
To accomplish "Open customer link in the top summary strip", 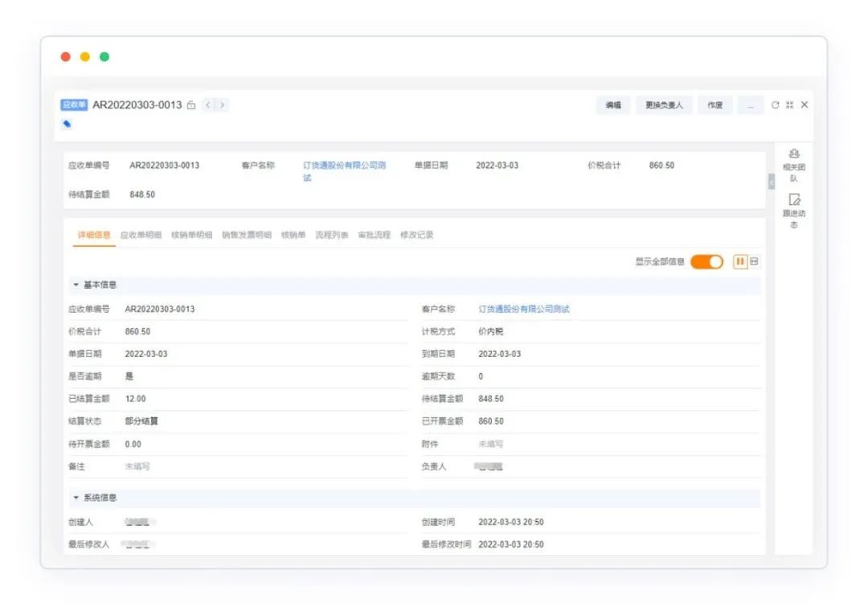I will coord(344,171).
